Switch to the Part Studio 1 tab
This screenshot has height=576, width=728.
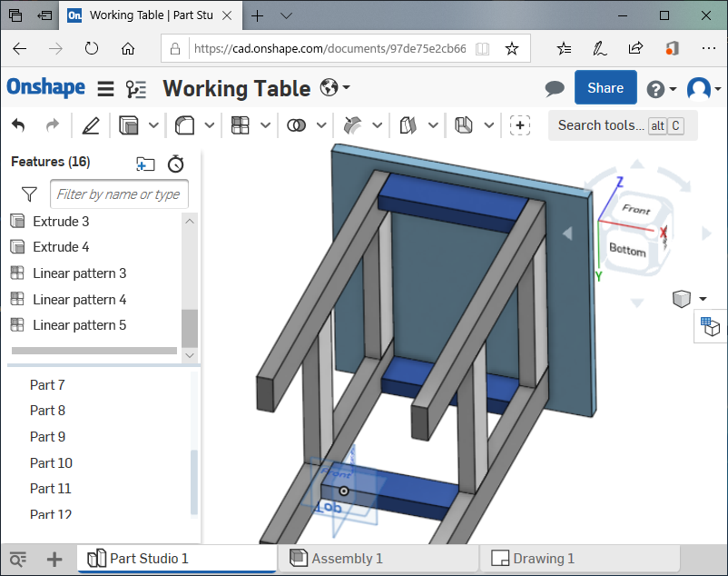tap(177, 559)
